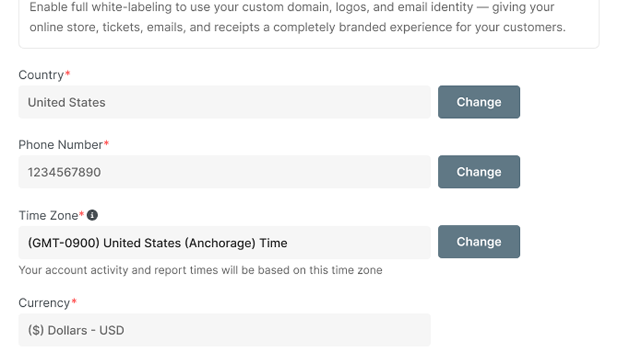Click the required asterisk beside Currency
This screenshot has width=618, height=364.
pos(74,303)
